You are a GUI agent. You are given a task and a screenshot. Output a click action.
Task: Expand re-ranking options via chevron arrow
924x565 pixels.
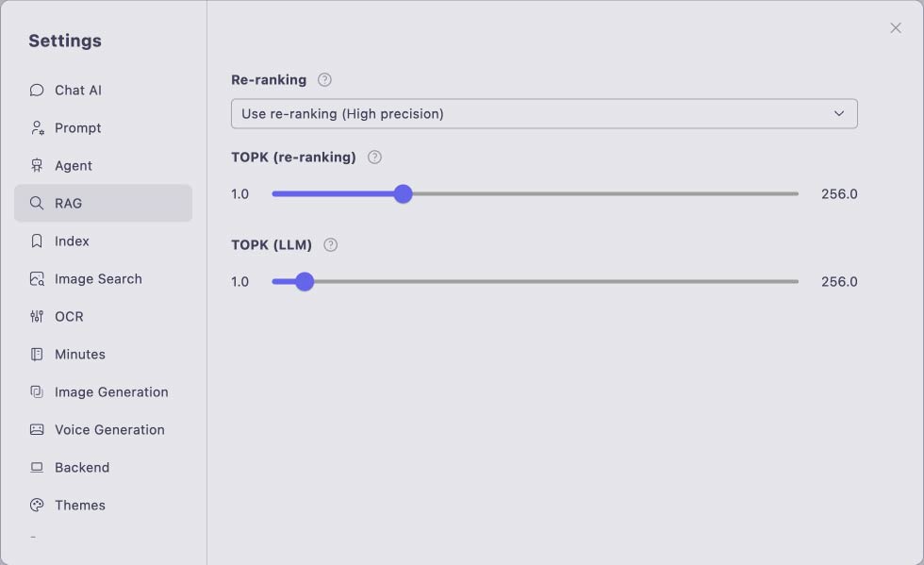pos(839,113)
